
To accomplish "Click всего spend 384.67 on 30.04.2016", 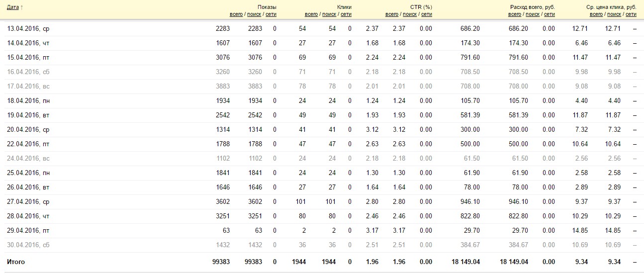I will 470,245.
